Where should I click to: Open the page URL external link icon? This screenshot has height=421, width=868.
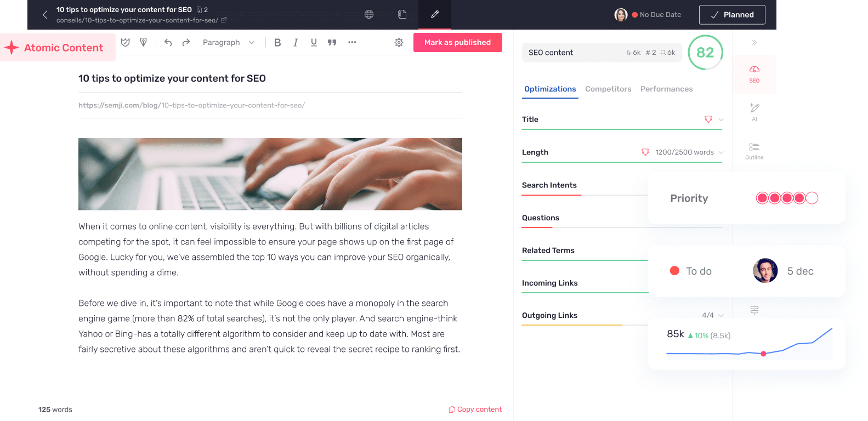224,20
